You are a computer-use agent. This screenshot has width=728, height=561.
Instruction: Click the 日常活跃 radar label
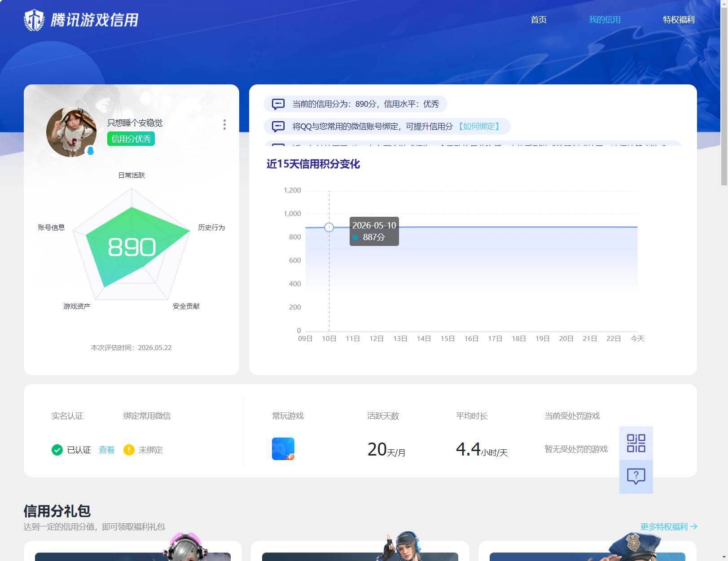tap(132, 175)
